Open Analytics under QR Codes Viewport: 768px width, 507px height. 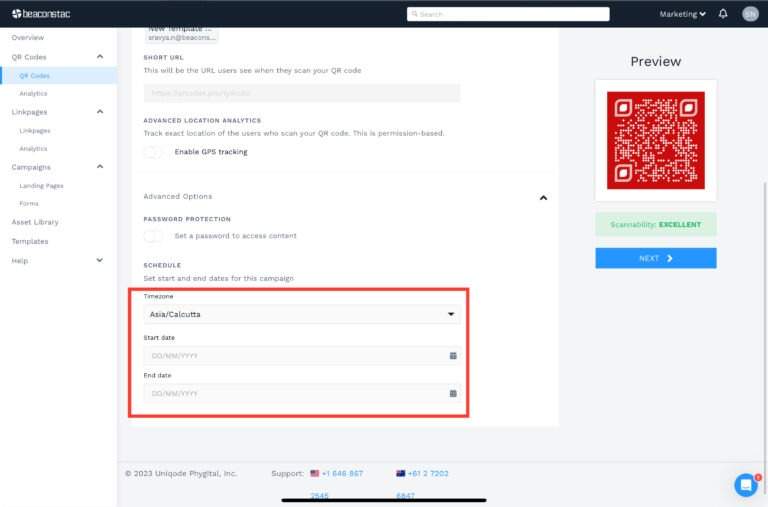[x=33, y=94]
